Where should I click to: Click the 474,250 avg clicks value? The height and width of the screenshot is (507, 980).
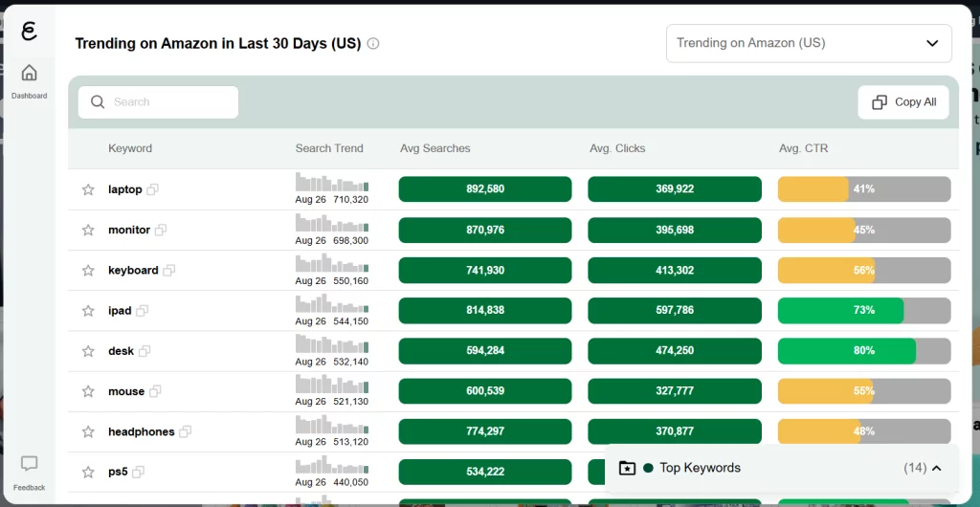click(675, 351)
